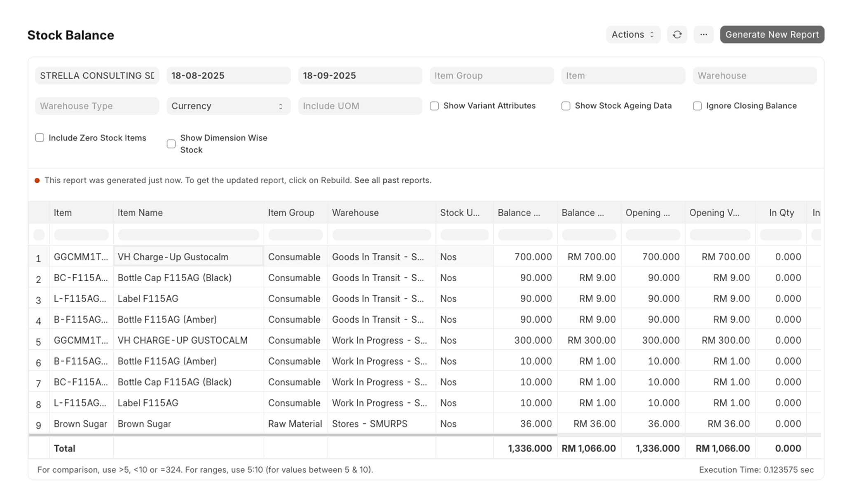The width and height of the screenshot is (852, 504).
Task: Open the Actions dropdown menu
Action: tap(633, 35)
